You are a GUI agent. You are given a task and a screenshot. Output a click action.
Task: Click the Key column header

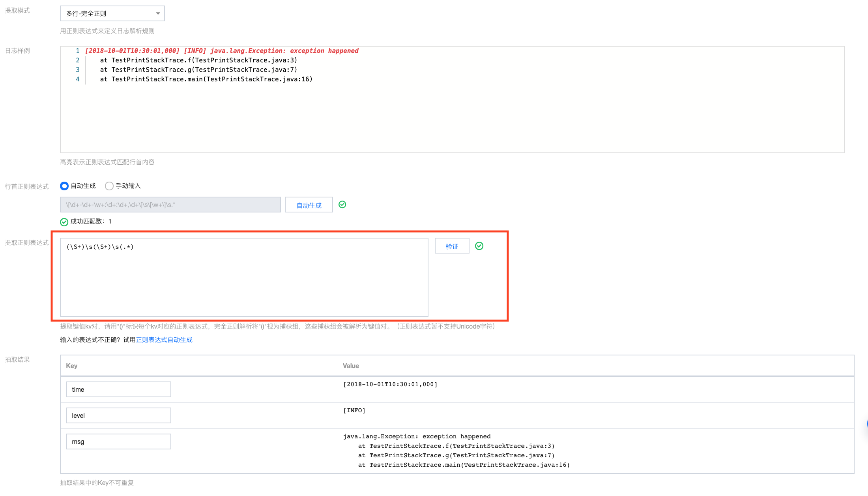click(x=72, y=366)
